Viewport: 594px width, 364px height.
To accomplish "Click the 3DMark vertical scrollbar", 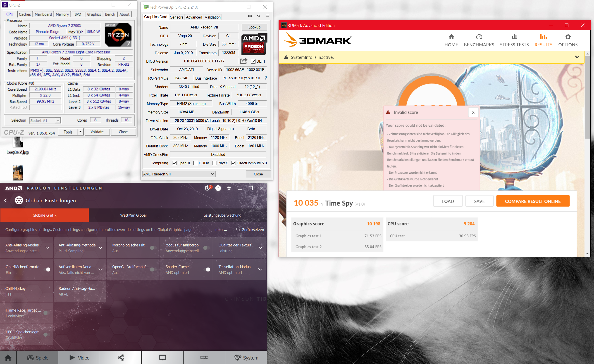I will pyautogui.click(x=587, y=96).
